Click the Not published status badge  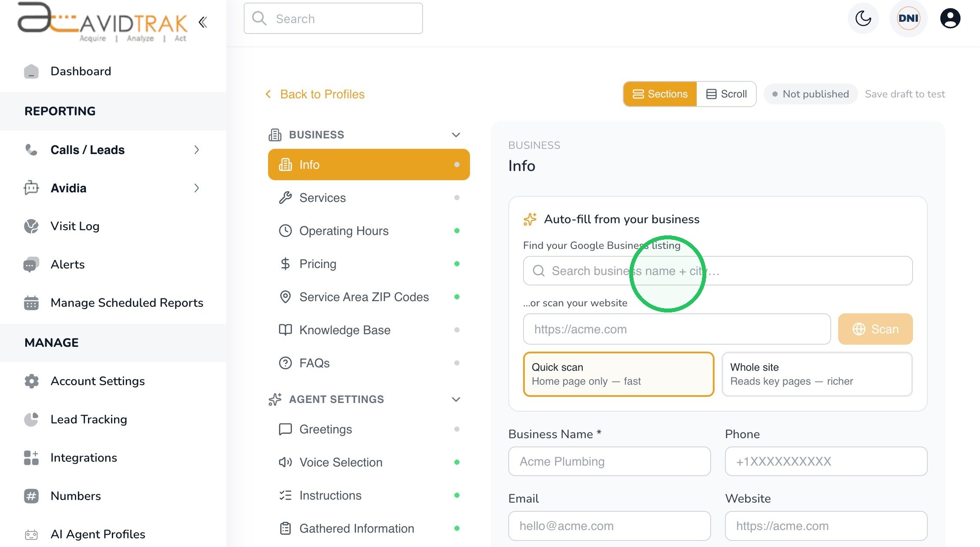[811, 94]
